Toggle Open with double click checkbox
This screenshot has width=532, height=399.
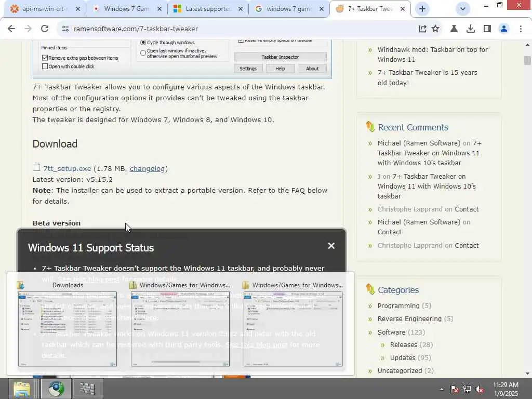45,66
